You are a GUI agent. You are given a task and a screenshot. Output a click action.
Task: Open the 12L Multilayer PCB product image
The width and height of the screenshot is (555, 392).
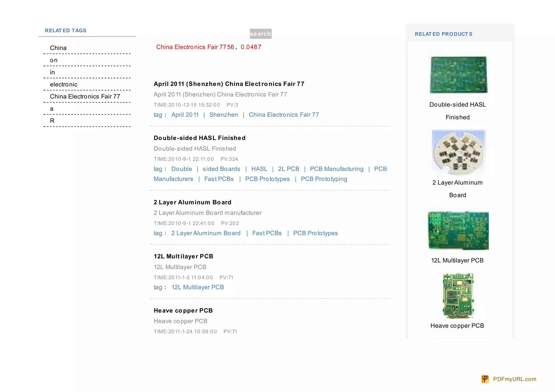coord(458,231)
